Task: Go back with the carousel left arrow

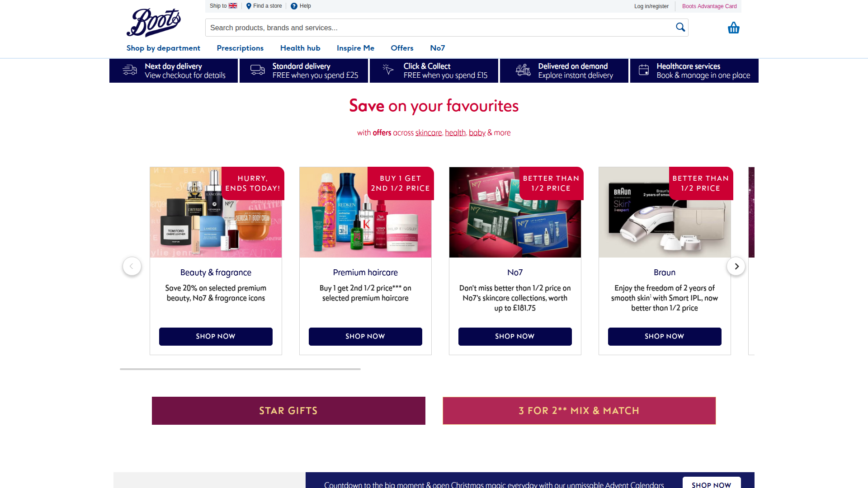Action: pos(132,266)
